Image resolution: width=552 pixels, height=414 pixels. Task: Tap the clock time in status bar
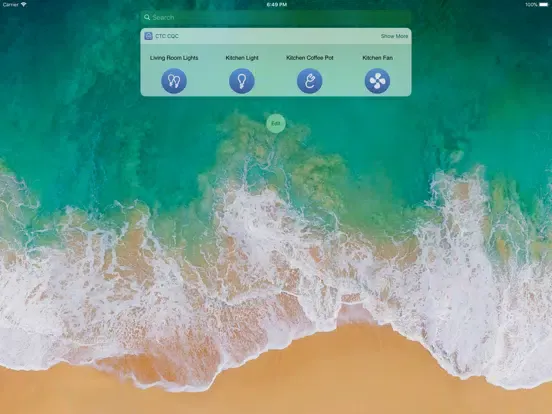pyautogui.click(x=276, y=5)
